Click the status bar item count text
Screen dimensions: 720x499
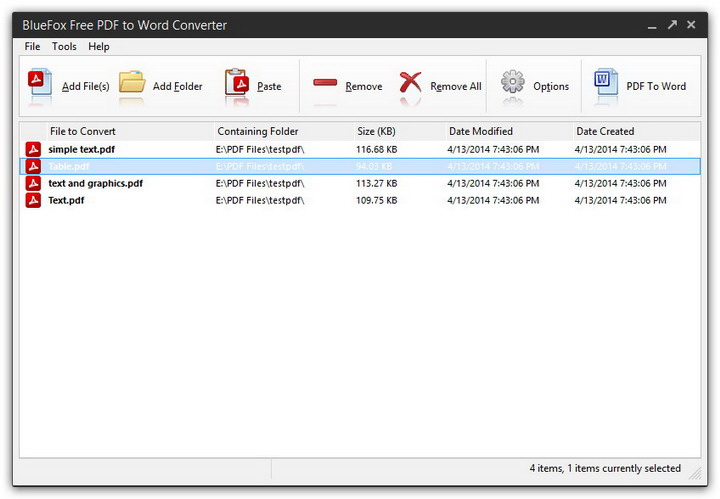click(605, 468)
